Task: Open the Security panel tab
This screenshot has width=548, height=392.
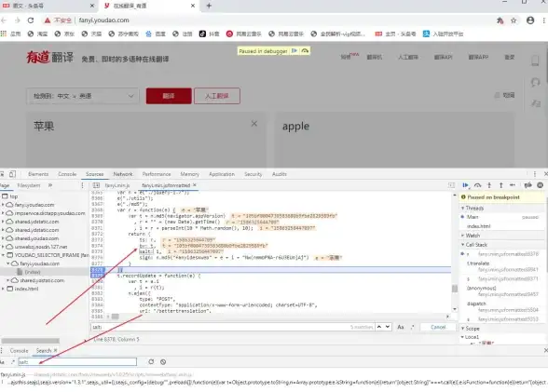Action: pos(253,174)
